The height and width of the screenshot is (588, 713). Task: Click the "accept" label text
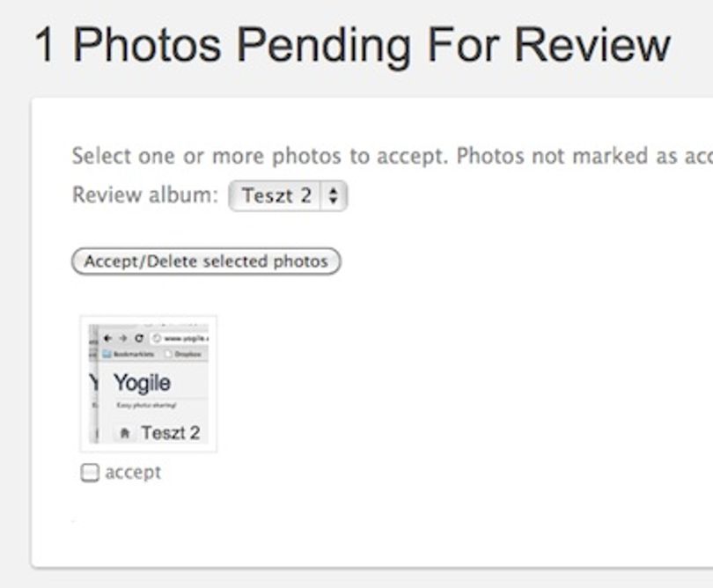(x=133, y=473)
